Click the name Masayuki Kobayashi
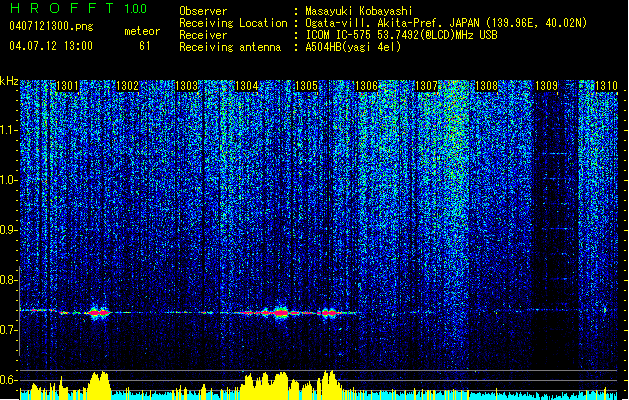 (x=359, y=11)
